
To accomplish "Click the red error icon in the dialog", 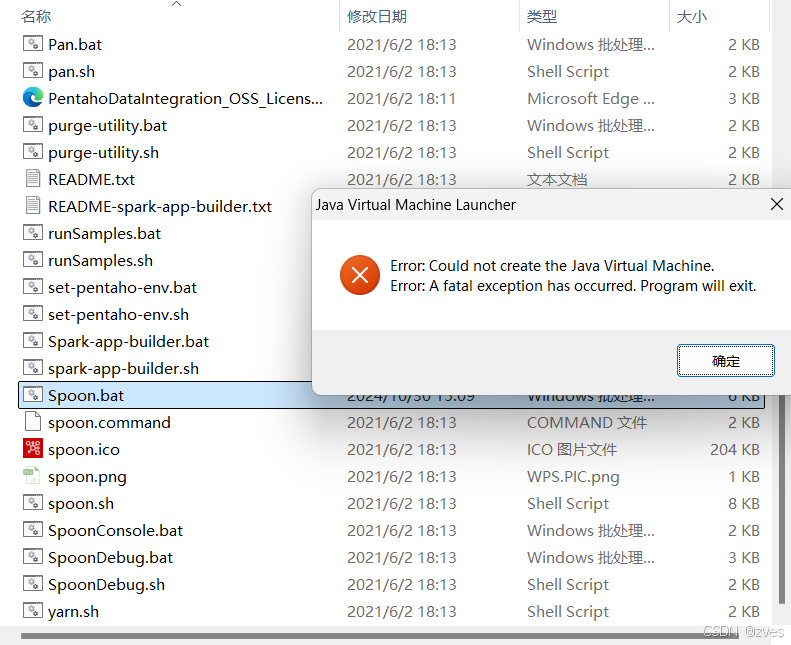I will [x=360, y=275].
